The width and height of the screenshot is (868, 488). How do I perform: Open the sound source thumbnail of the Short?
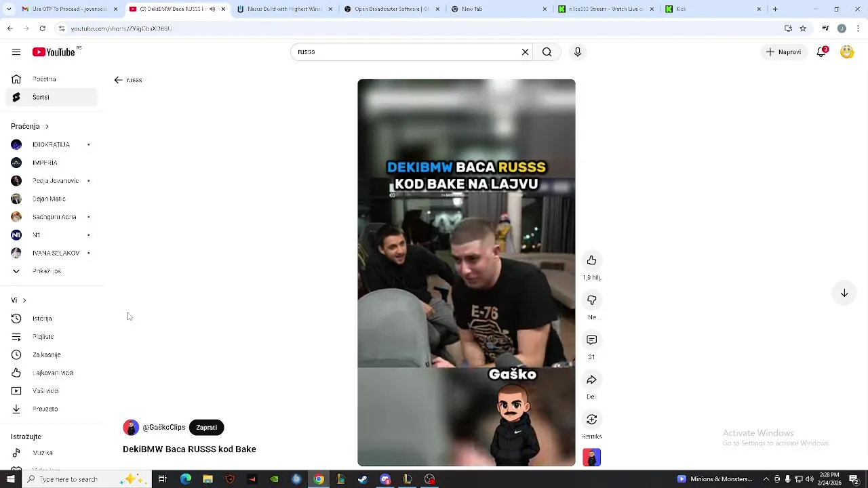[x=592, y=457]
